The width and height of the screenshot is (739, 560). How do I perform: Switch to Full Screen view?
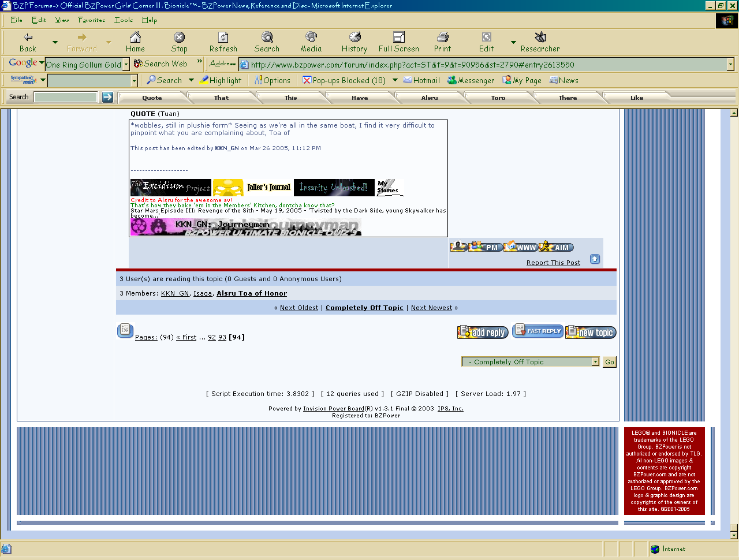pyautogui.click(x=399, y=42)
